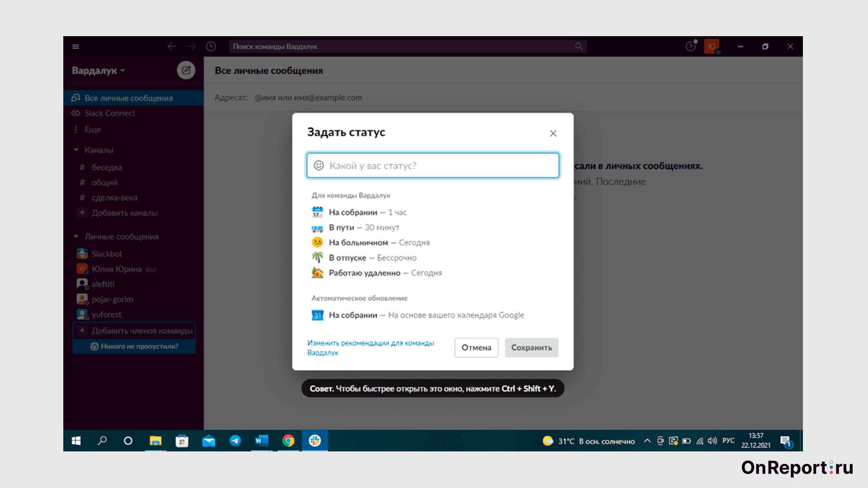The width and height of the screenshot is (868, 488).
Task: Click the search magnifier icon in search bar
Action: click(x=579, y=47)
